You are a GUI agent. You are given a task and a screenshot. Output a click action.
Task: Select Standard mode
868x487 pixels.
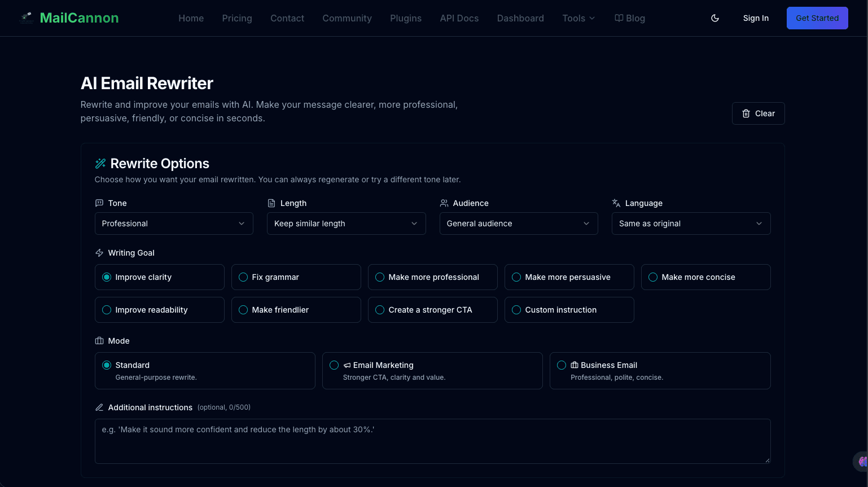click(x=205, y=371)
